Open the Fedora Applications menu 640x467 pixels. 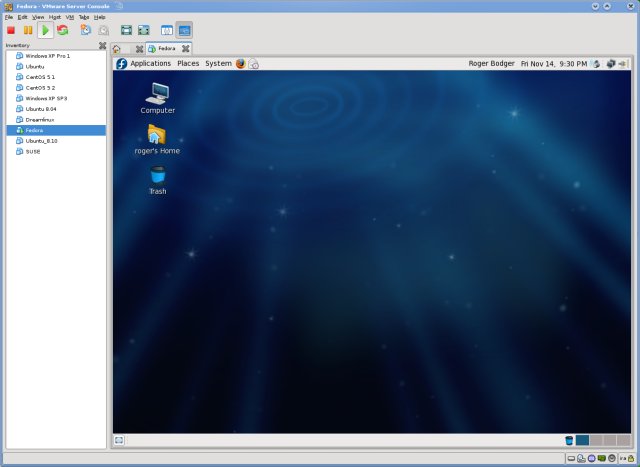click(x=151, y=63)
